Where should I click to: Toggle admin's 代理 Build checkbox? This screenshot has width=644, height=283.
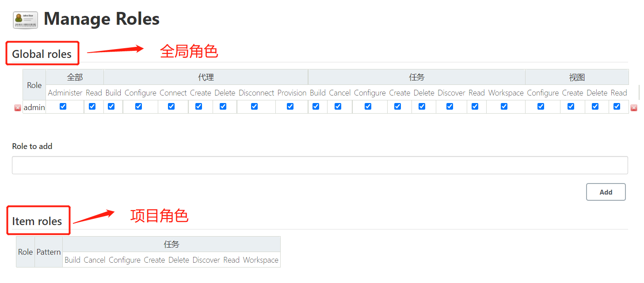[111, 106]
